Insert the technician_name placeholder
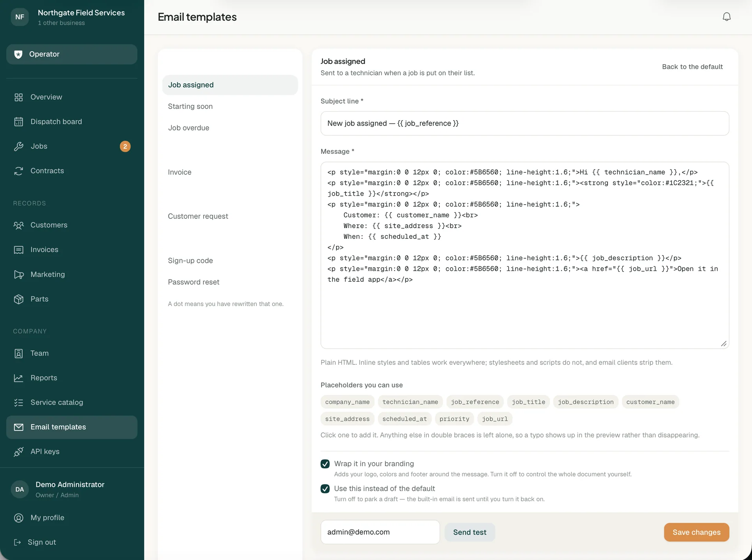Screen dimensions: 752x560 click(410, 402)
